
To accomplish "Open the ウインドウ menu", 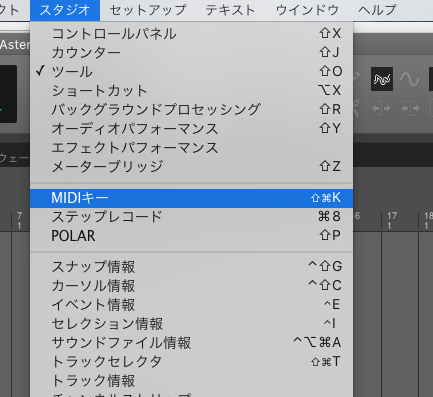I will [x=307, y=10].
